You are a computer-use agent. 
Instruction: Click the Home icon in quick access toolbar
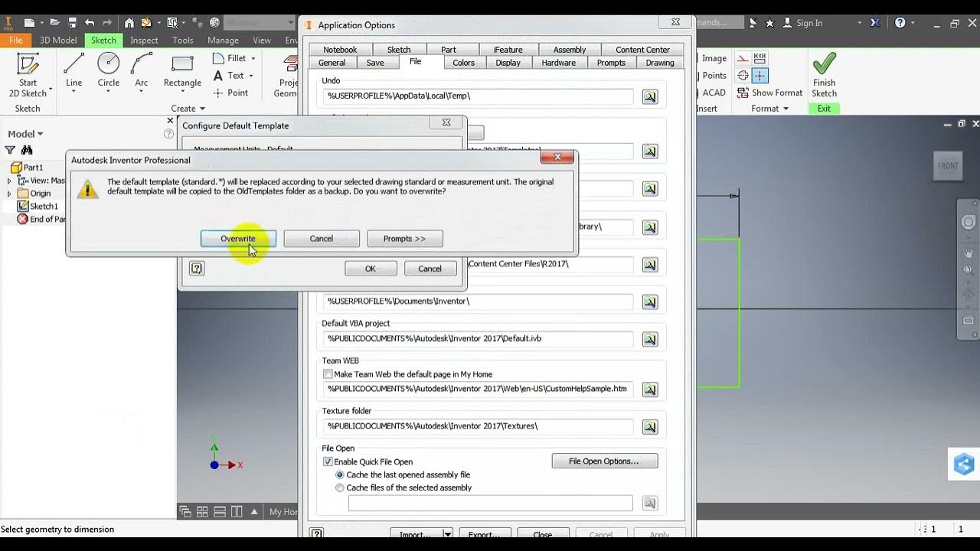[129, 23]
